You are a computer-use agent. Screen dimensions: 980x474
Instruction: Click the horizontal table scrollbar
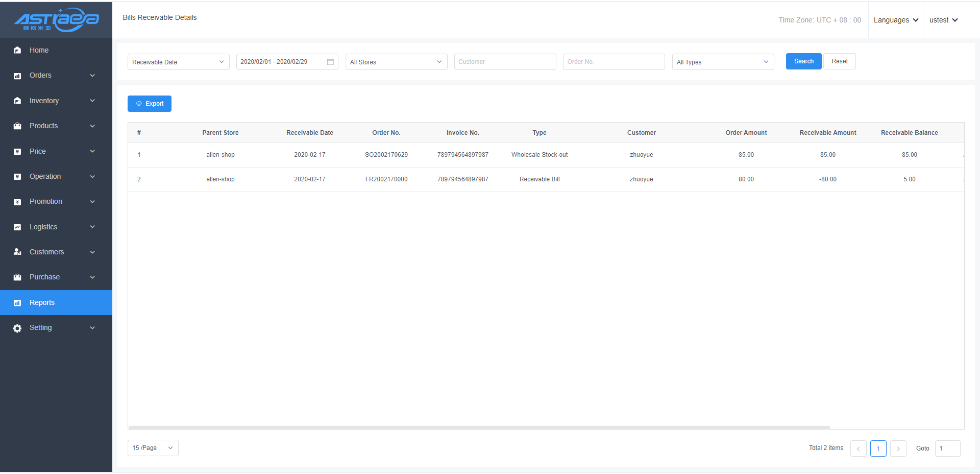pyautogui.click(x=479, y=428)
